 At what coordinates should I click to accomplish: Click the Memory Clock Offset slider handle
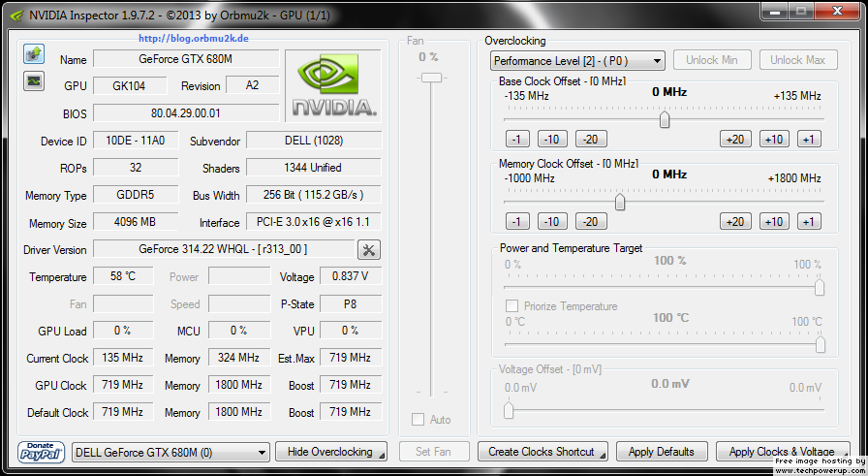(x=620, y=202)
